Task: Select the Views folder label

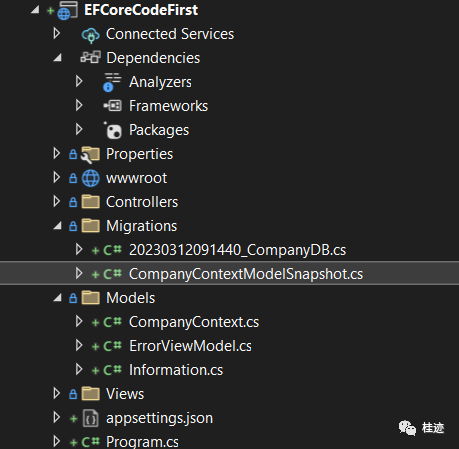Action: click(125, 394)
